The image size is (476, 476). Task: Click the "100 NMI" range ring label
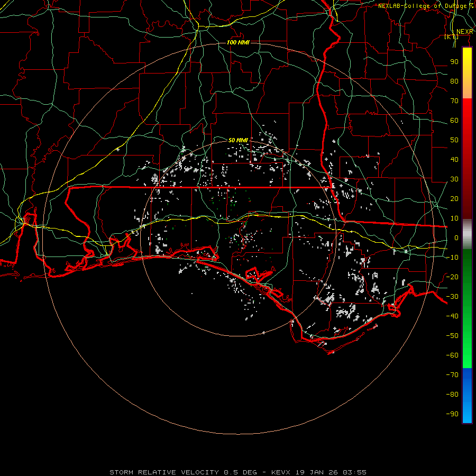click(239, 42)
